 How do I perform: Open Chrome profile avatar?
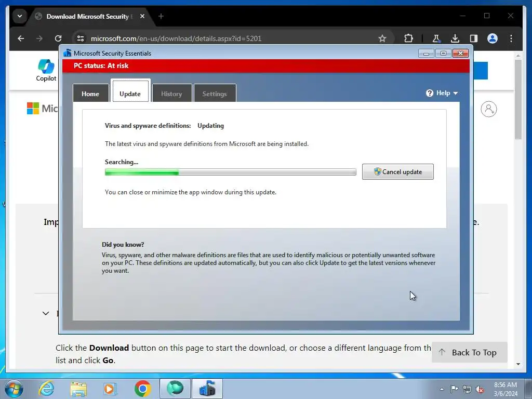(x=493, y=38)
